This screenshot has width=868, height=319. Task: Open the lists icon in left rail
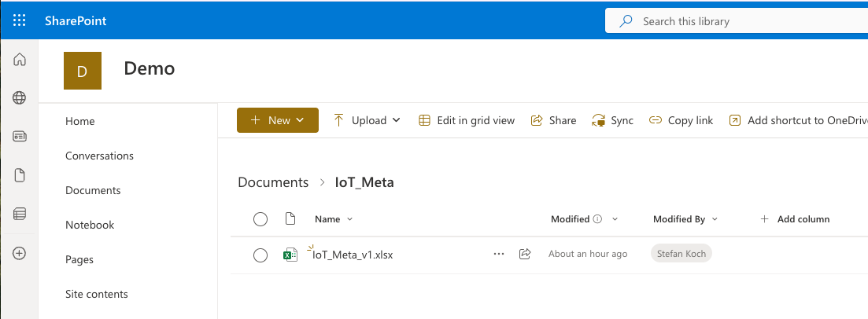coord(20,214)
